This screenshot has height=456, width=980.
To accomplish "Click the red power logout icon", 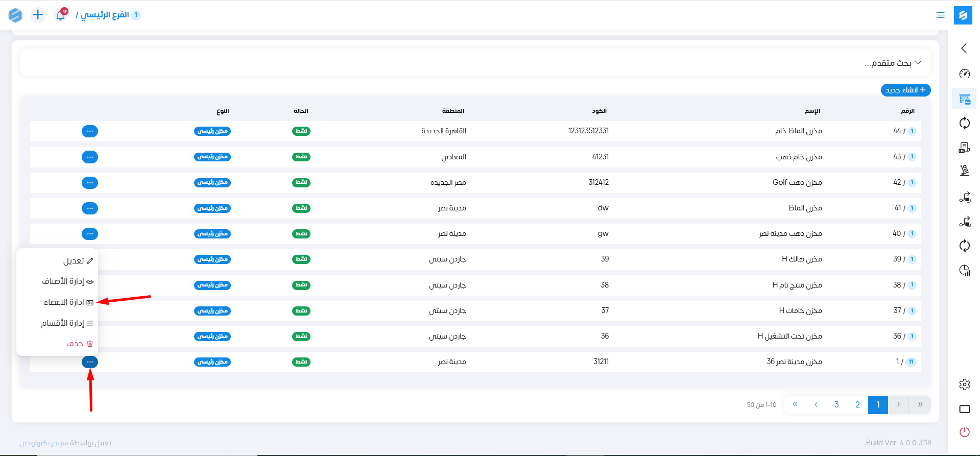I will (x=964, y=432).
